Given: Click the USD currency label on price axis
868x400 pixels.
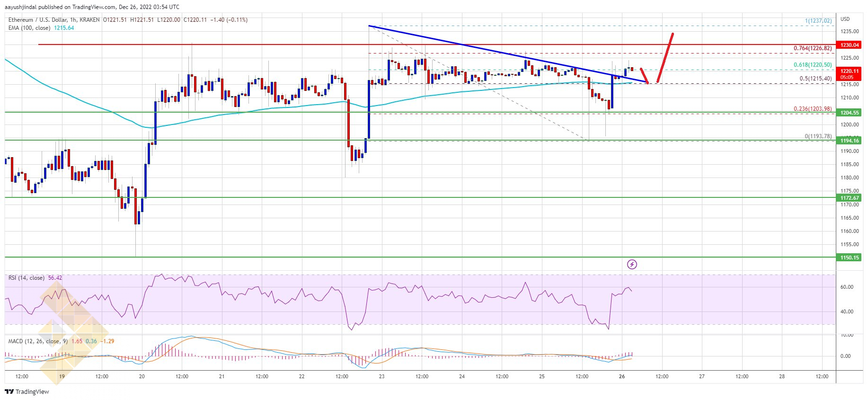Looking at the screenshot, I should click(x=845, y=19).
